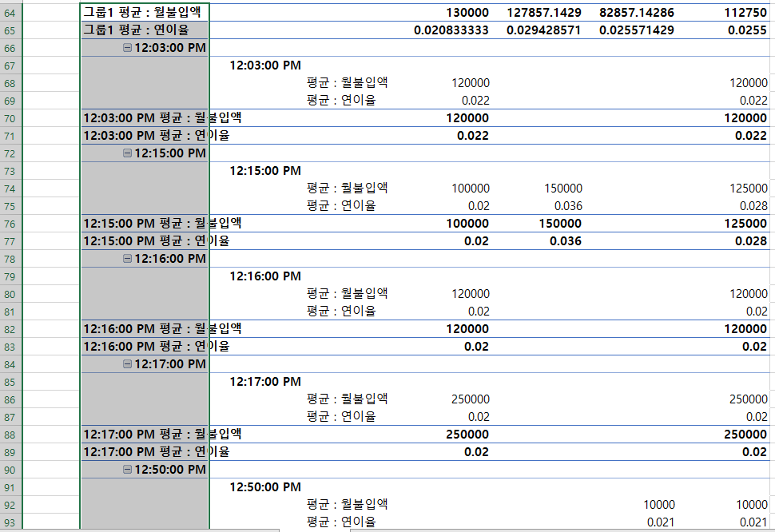The height and width of the screenshot is (532, 775).
Task: Collapse the 12:16:00 PM group
Action: point(127,259)
